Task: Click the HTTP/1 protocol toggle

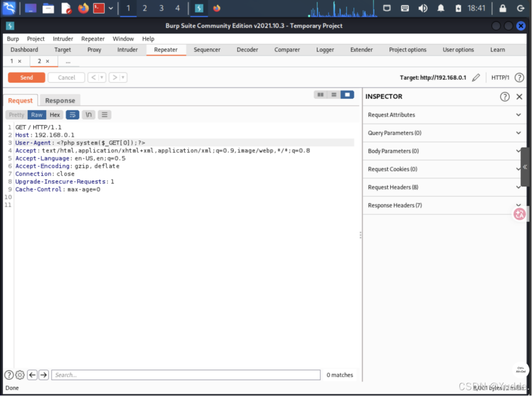Action: click(x=500, y=77)
